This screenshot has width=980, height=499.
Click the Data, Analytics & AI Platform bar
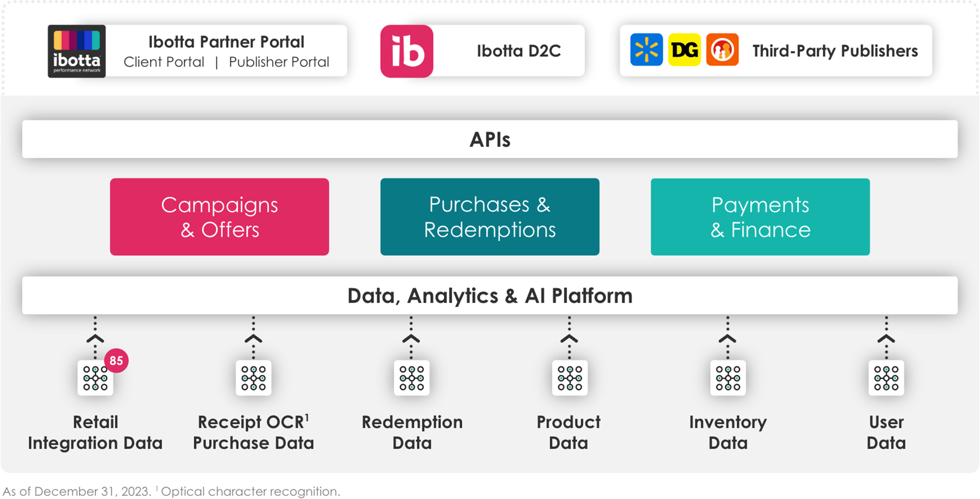pos(490,295)
